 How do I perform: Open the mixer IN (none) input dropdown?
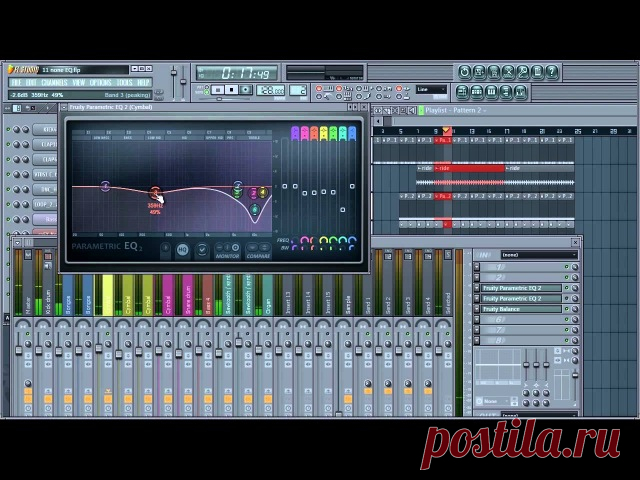(539, 255)
